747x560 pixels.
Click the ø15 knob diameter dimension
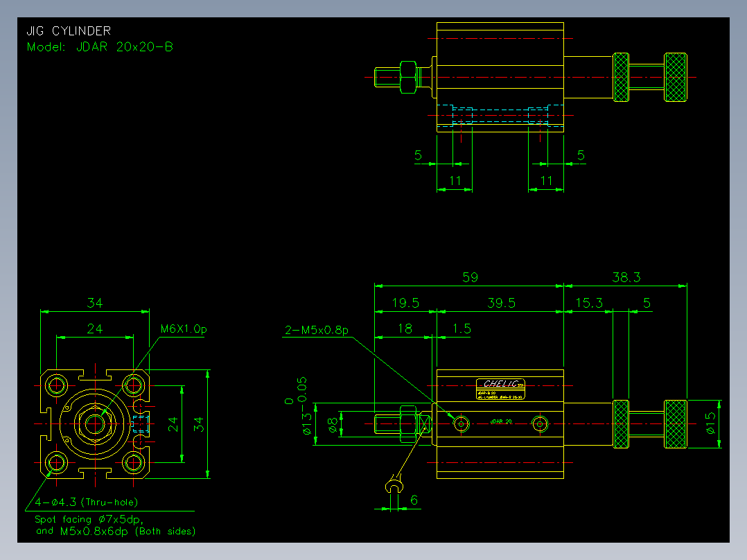point(710,423)
